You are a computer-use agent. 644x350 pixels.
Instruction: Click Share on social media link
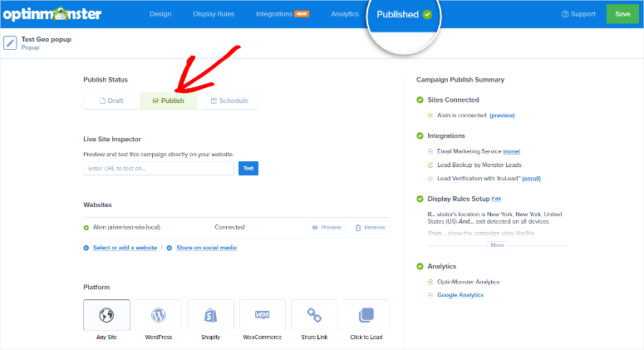click(207, 248)
